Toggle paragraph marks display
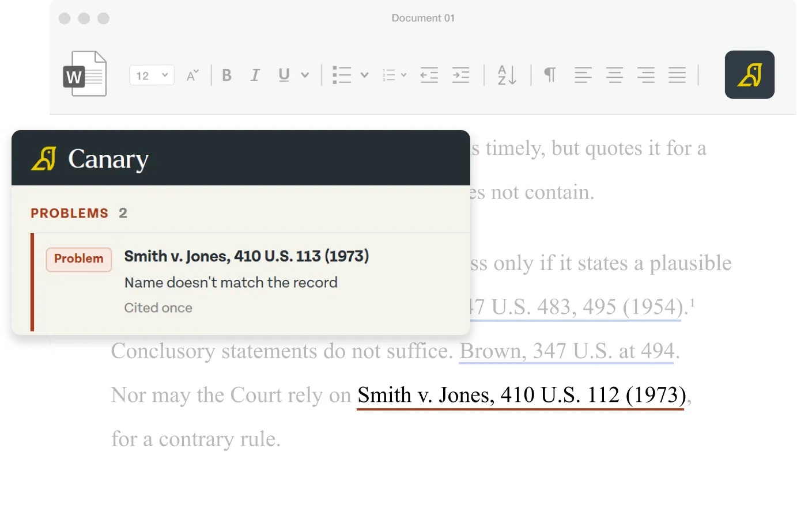 click(x=550, y=75)
